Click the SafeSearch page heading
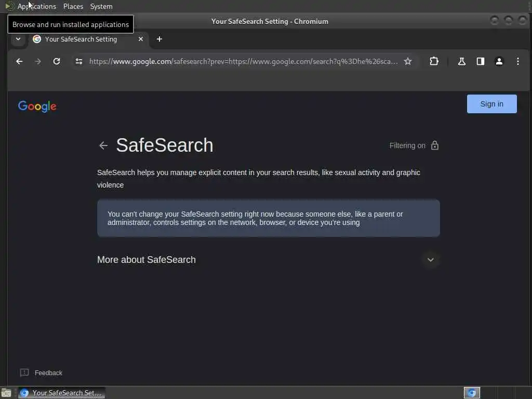The image size is (532, 399). point(165,145)
